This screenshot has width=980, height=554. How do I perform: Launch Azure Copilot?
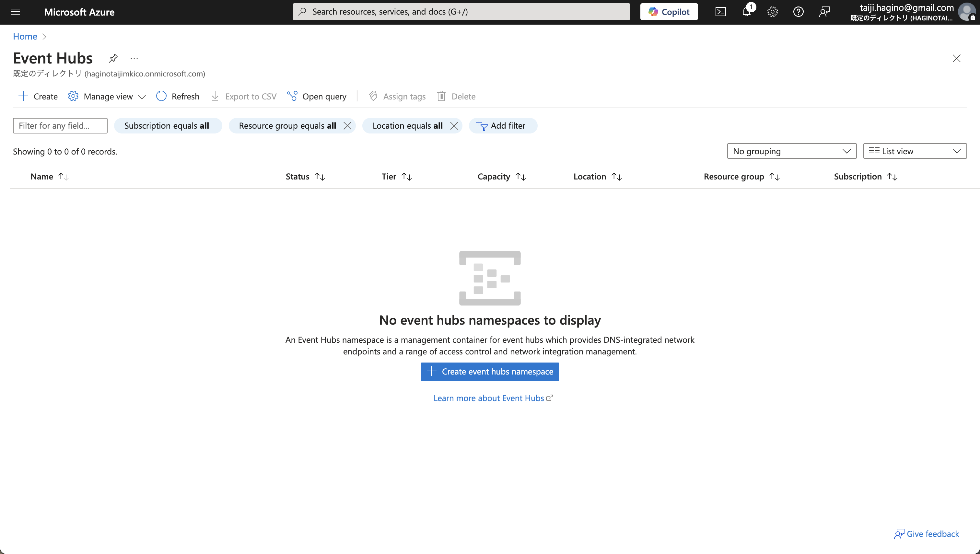pyautogui.click(x=669, y=11)
